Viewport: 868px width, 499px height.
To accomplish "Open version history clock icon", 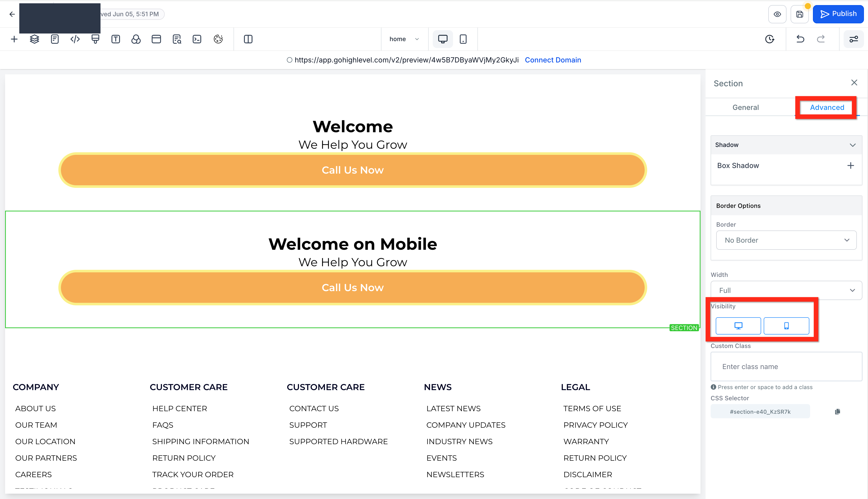I will pos(770,39).
